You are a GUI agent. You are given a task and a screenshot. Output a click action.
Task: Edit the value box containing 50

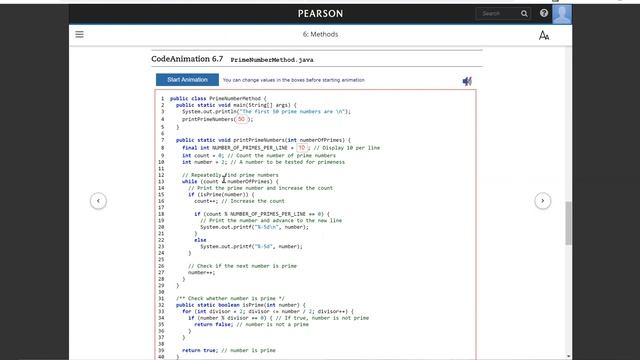241,119
